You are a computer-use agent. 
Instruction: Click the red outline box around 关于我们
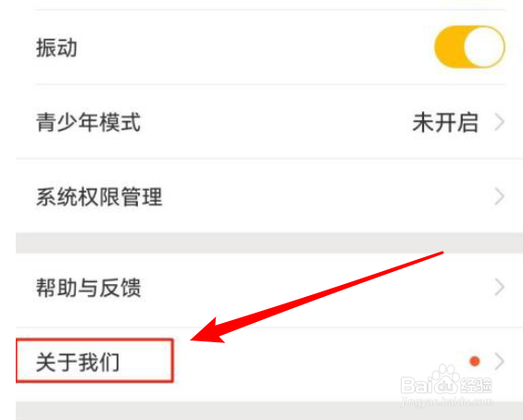[94, 361]
